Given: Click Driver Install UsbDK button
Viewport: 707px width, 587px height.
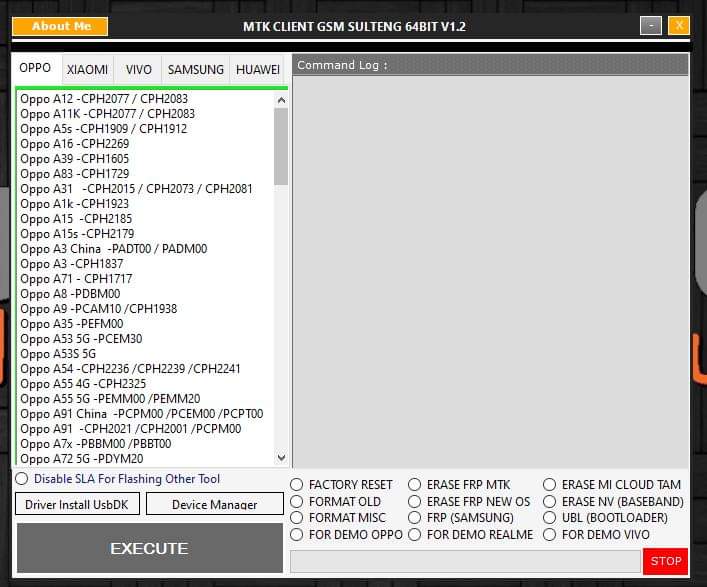Looking at the screenshot, I should click(x=77, y=504).
